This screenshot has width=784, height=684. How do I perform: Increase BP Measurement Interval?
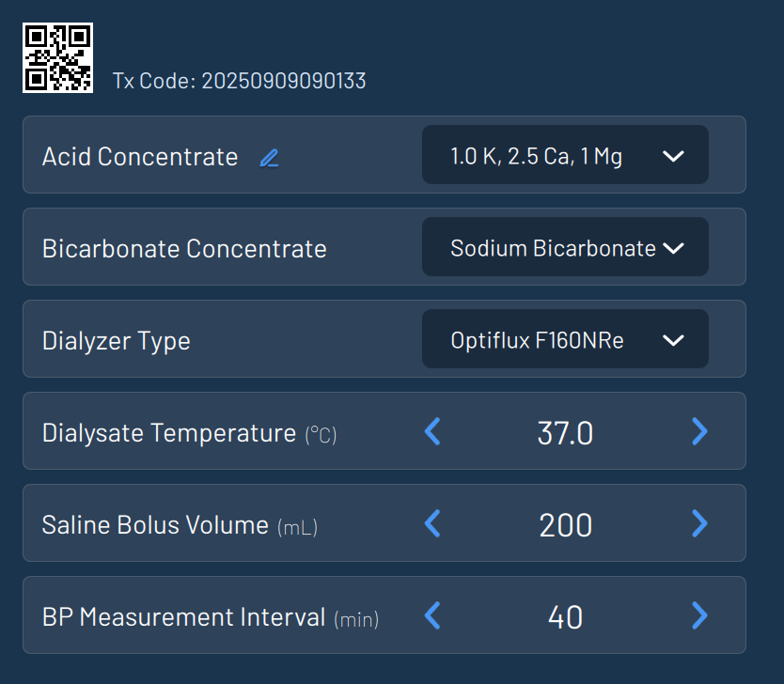[x=698, y=615]
